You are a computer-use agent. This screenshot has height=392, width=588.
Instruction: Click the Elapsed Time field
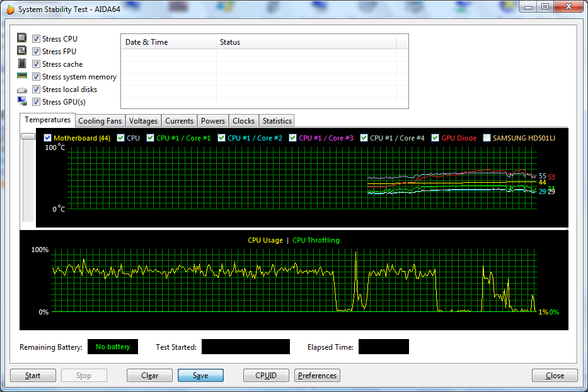(384, 347)
